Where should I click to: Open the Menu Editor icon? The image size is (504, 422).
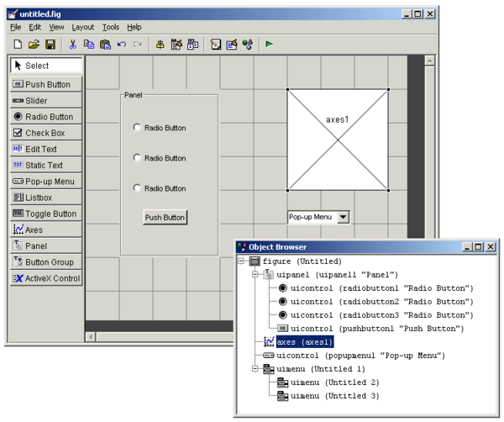tap(176, 44)
